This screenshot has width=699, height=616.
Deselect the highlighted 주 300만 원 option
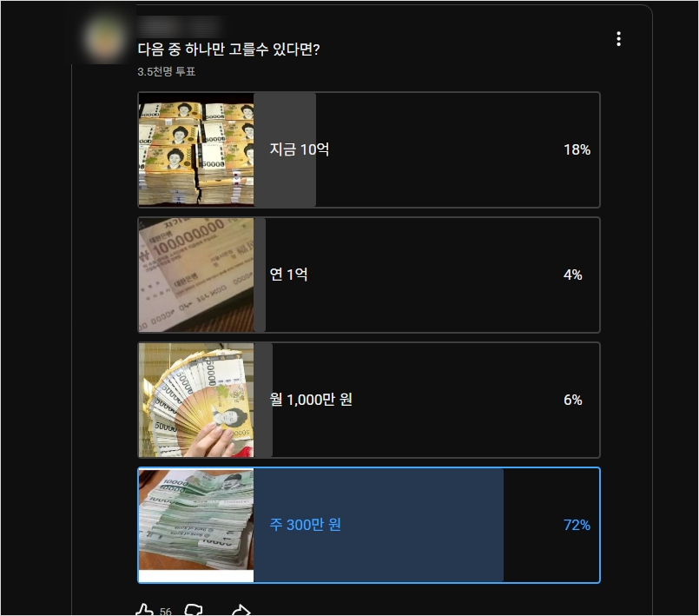click(369, 525)
